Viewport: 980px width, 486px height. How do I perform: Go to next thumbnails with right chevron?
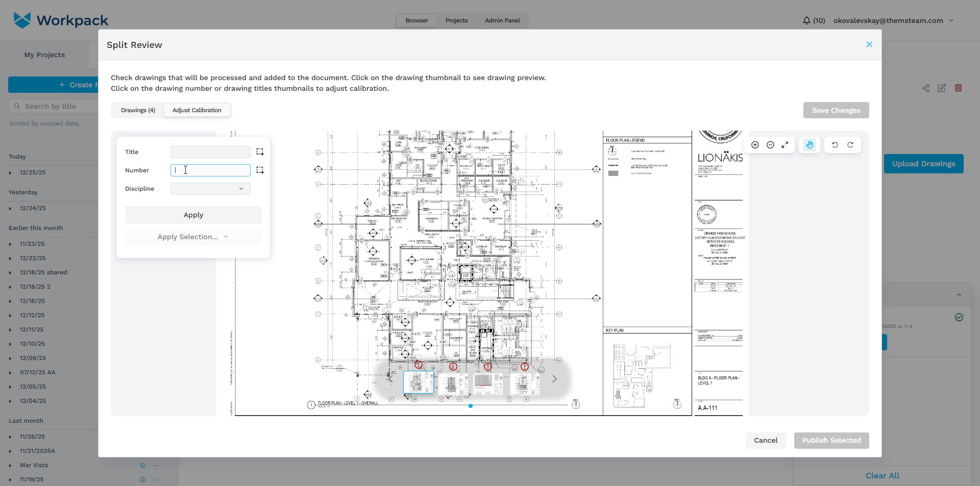point(554,379)
